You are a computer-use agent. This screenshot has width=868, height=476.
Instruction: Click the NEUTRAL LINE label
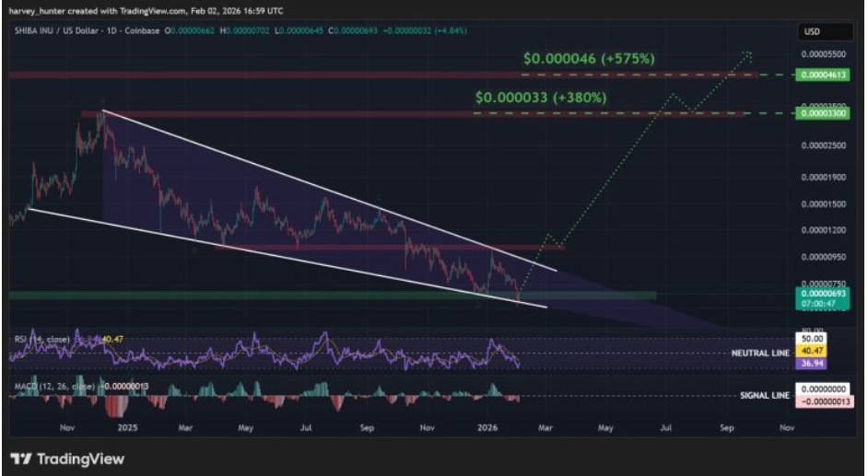760,354
